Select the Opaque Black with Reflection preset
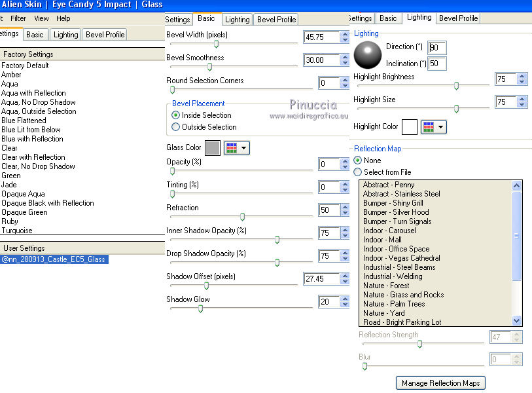 (x=48, y=203)
